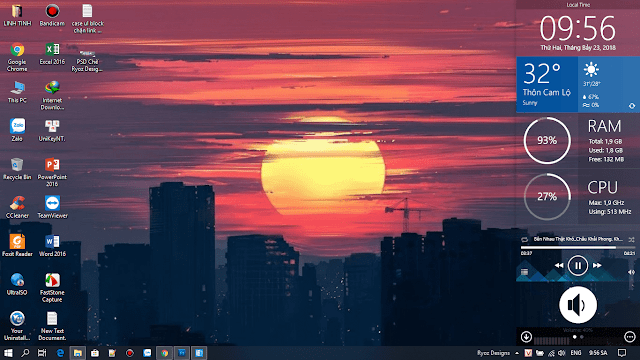Image resolution: width=640 pixels, height=360 pixels.
Task: Select the UltraISO desktop shortcut
Action: pos(17,284)
